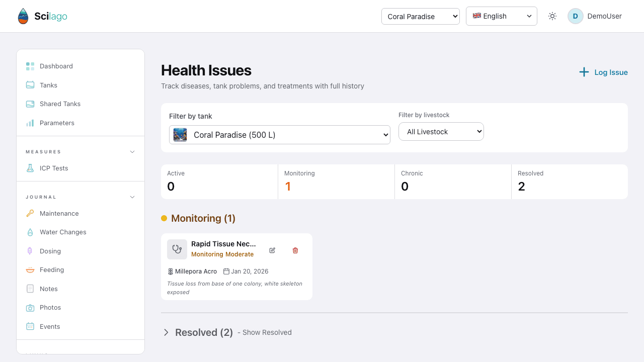644x362 pixels.
Task: Edit the Rapid Tissue Necrosis issue
Action: click(272, 250)
